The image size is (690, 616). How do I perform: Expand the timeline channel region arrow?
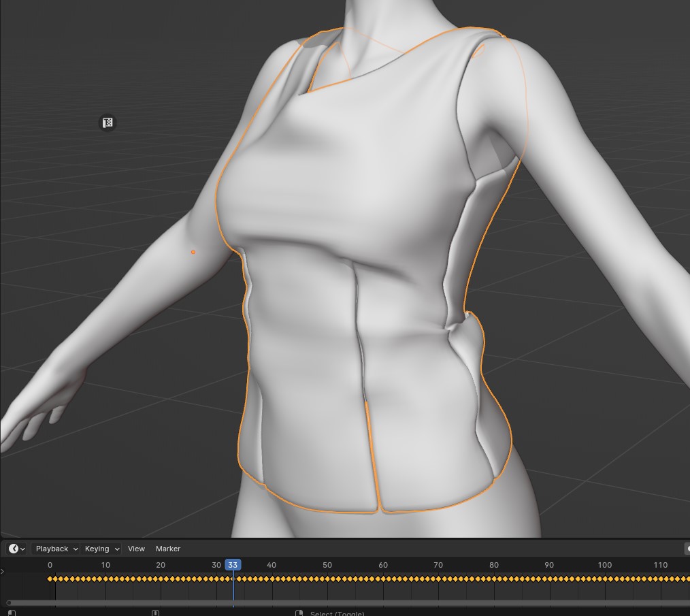[x=3, y=572]
